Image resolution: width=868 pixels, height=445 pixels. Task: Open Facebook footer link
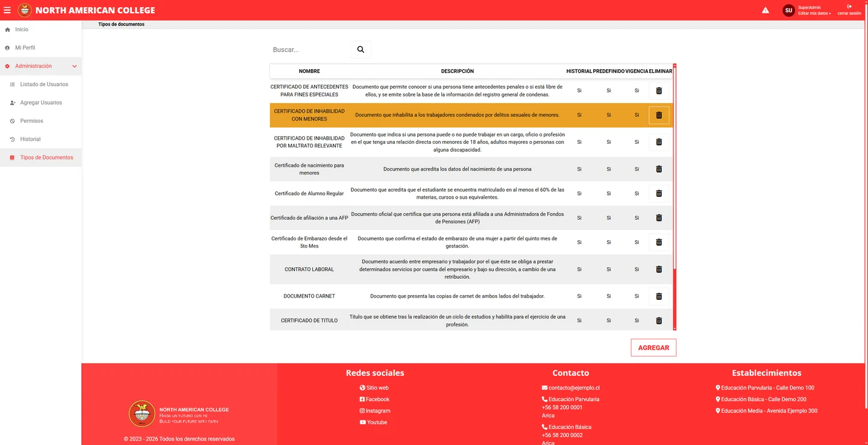pos(374,399)
